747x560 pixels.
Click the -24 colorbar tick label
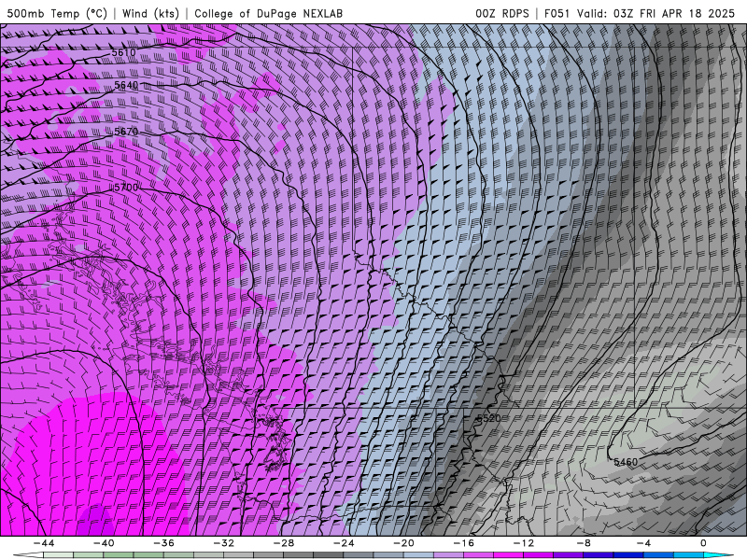[x=344, y=543]
